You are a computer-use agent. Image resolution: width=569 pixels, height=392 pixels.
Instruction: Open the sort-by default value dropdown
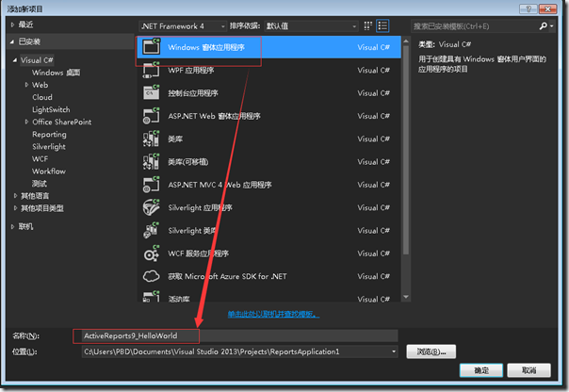312,26
